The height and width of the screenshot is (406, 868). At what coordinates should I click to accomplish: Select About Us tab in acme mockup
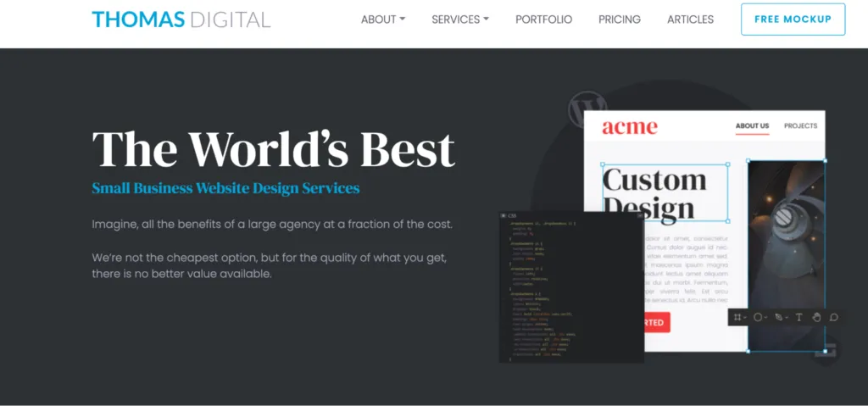pos(752,126)
